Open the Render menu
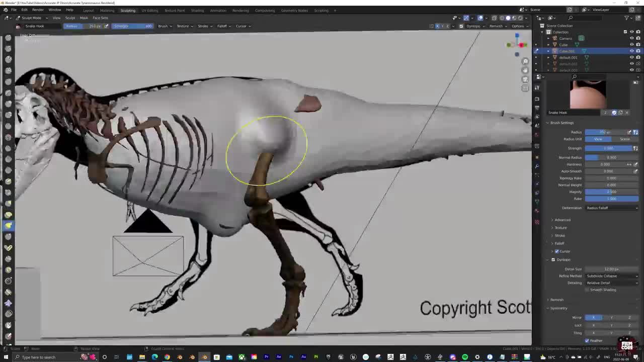Image resolution: width=644 pixels, height=362 pixels. pyautogui.click(x=38, y=10)
